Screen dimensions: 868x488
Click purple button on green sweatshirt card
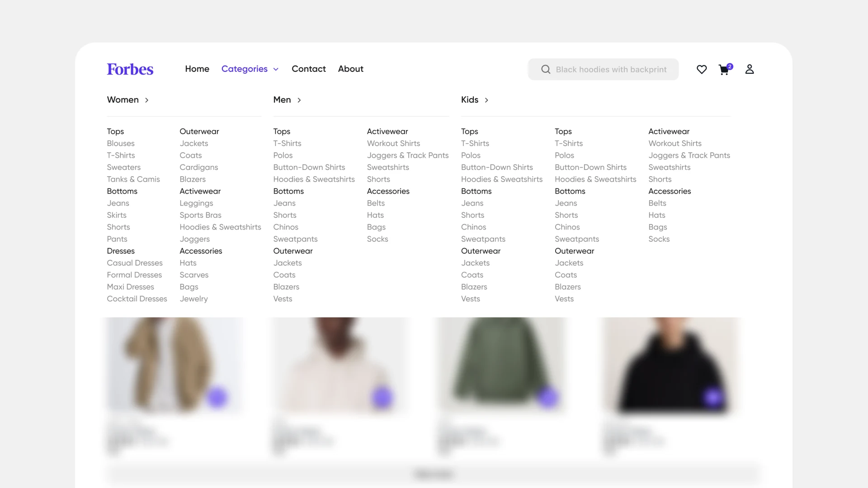point(548,397)
